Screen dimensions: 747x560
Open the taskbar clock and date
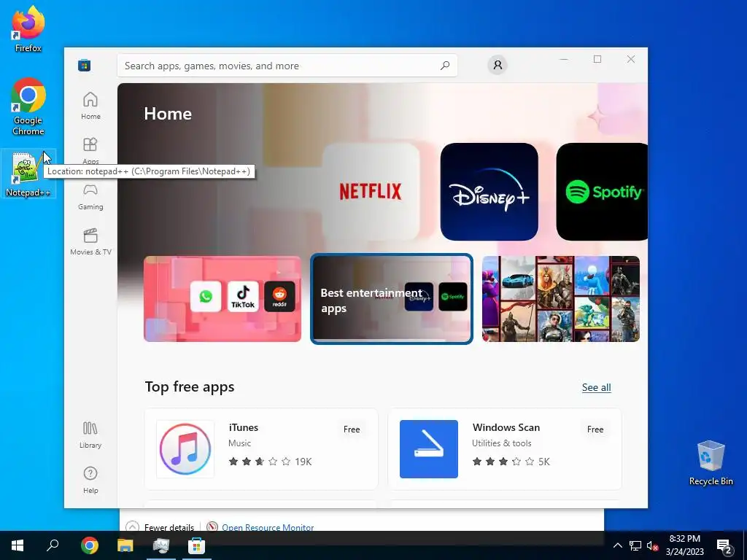click(684, 545)
